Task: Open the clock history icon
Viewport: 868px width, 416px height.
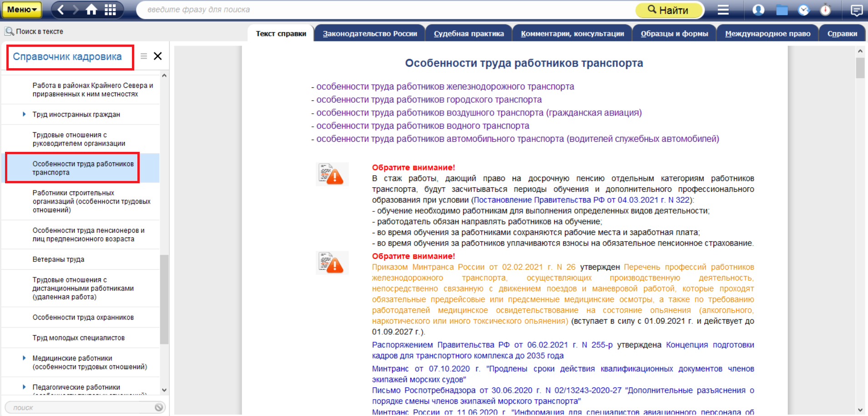Action: (804, 10)
